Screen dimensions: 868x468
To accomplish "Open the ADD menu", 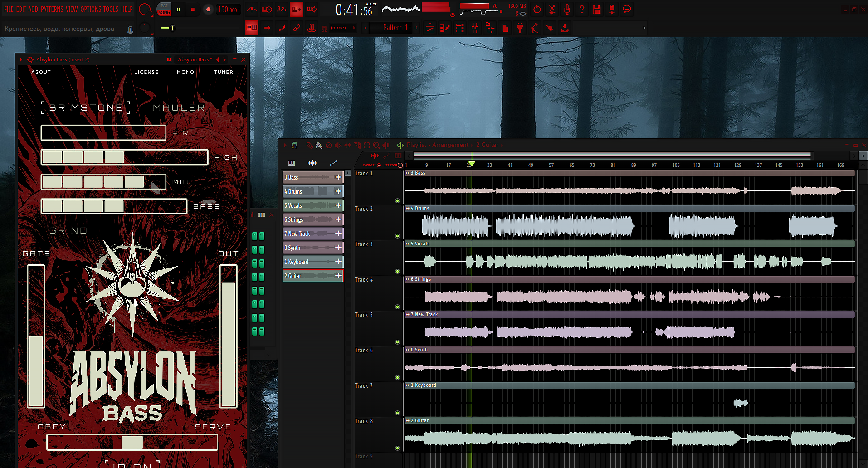I will tap(34, 9).
